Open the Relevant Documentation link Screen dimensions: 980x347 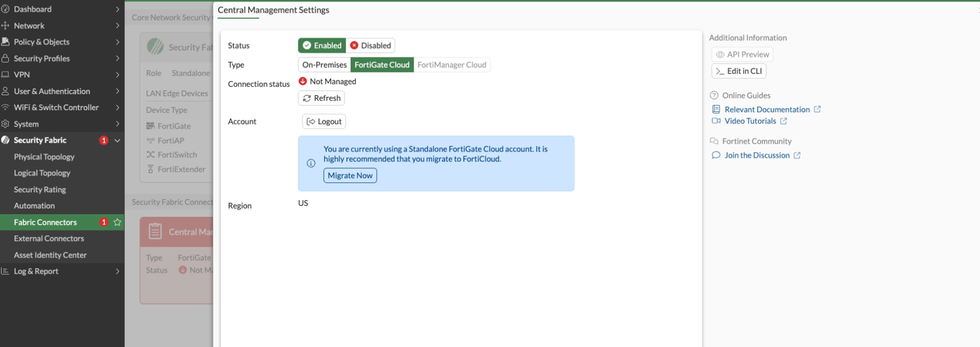tap(767, 109)
